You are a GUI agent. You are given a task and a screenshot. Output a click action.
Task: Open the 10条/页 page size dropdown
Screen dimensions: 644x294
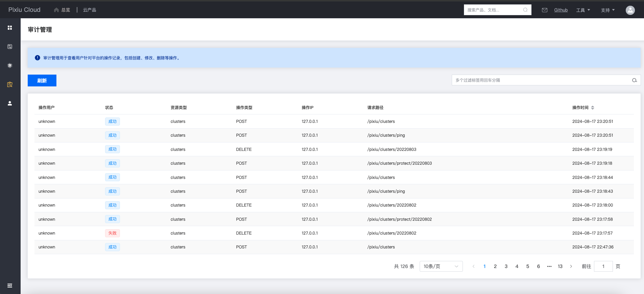(441, 266)
